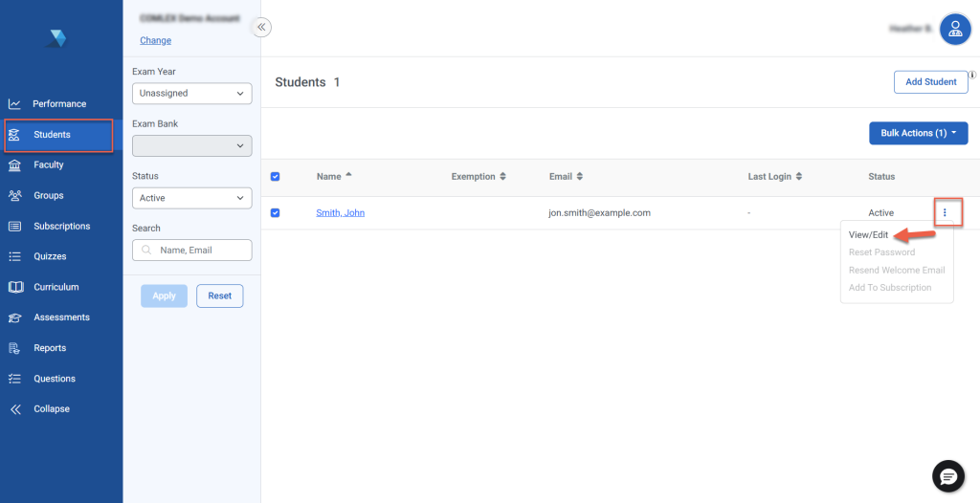Click the Performance chart icon in sidebar

tap(14, 104)
